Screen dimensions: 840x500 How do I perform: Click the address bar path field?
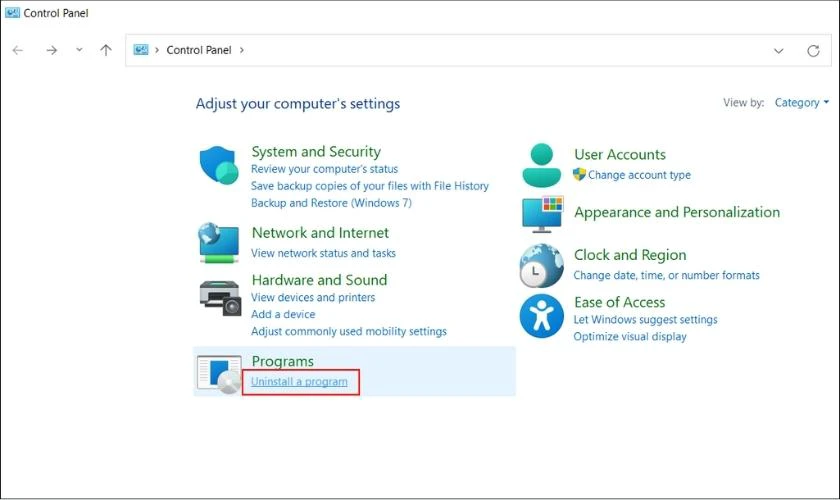pos(478,50)
